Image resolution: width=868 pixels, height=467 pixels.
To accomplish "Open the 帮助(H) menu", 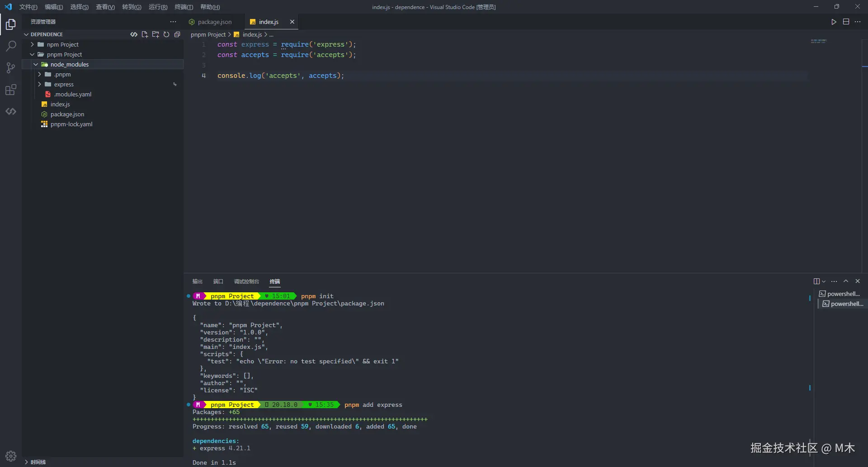I will pos(210,7).
